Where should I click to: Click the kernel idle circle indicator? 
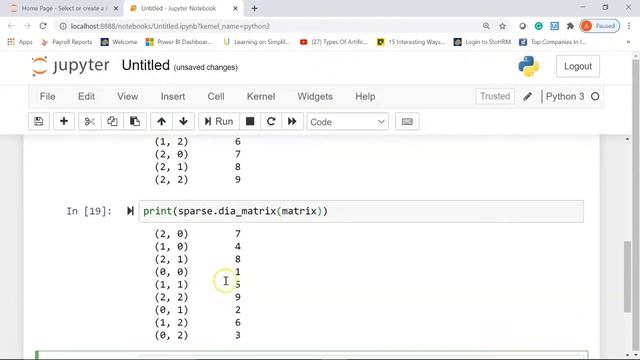[595, 96]
